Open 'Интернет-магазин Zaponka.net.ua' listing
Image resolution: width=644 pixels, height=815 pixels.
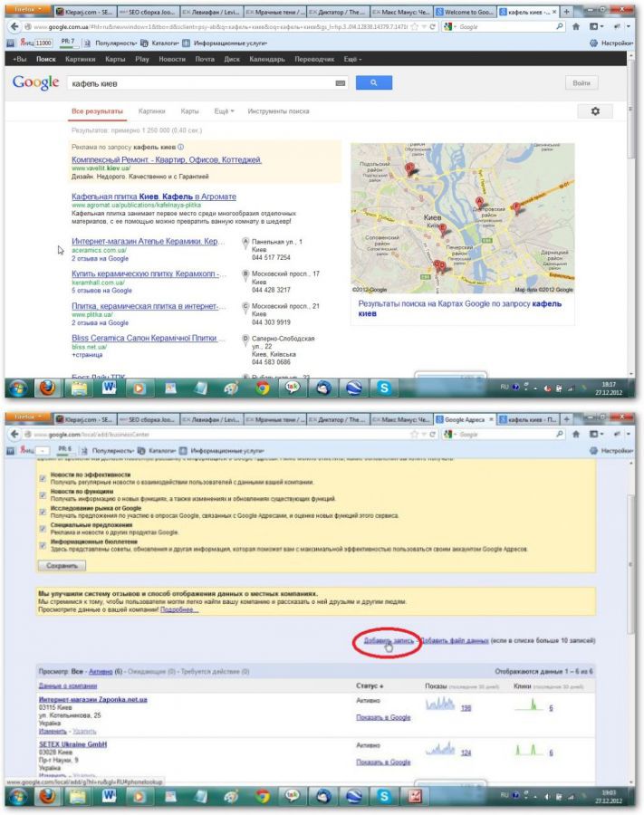(93, 700)
